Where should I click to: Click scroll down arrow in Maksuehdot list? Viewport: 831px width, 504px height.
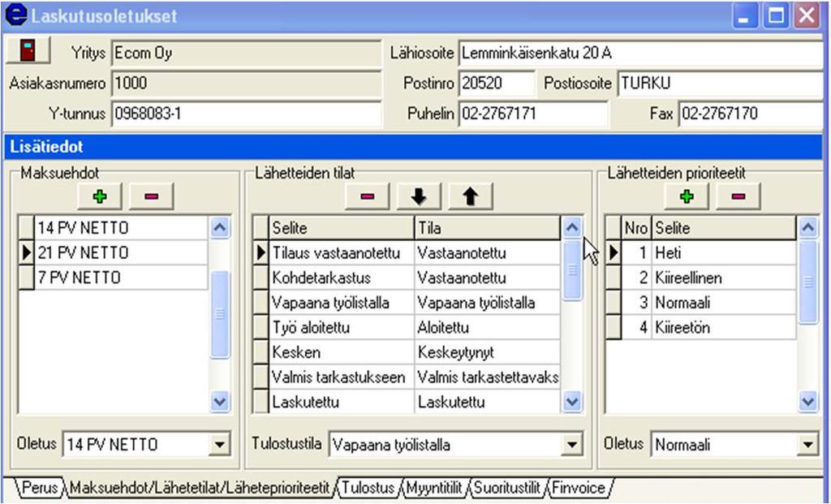(220, 402)
